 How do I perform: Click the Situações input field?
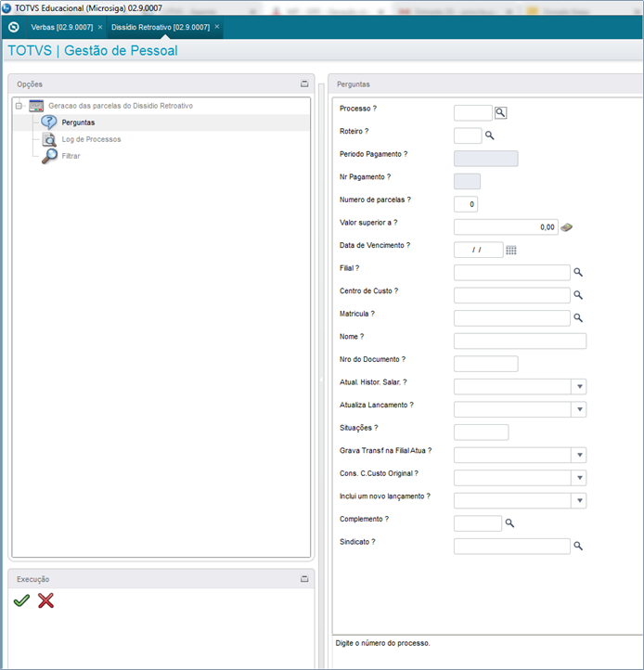click(x=482, y=432)
